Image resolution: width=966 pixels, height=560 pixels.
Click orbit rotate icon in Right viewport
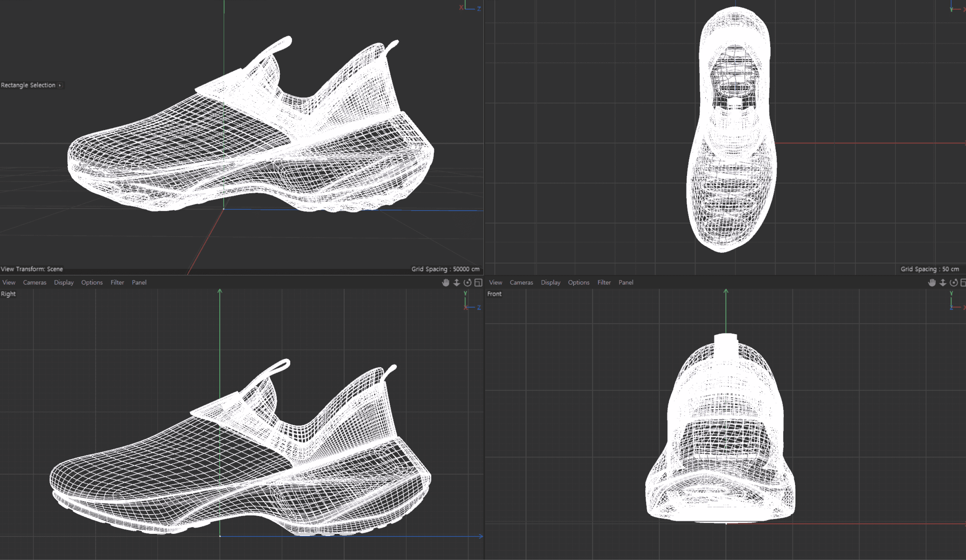(x=467, y=283)
